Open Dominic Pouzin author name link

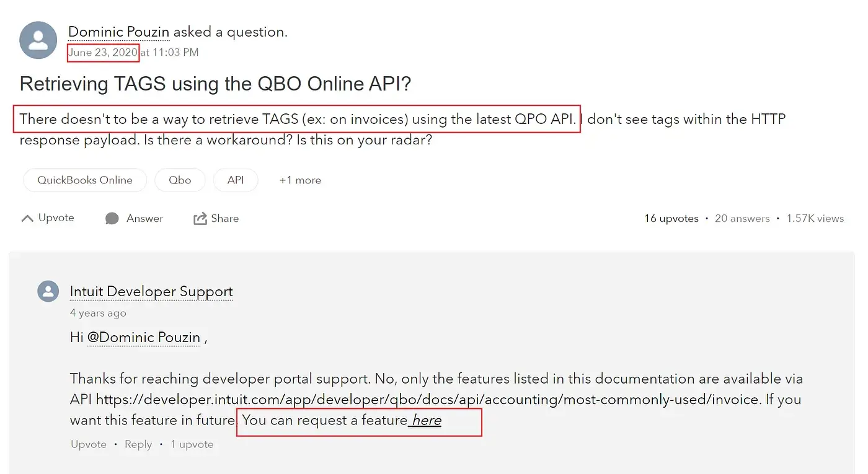118,32
